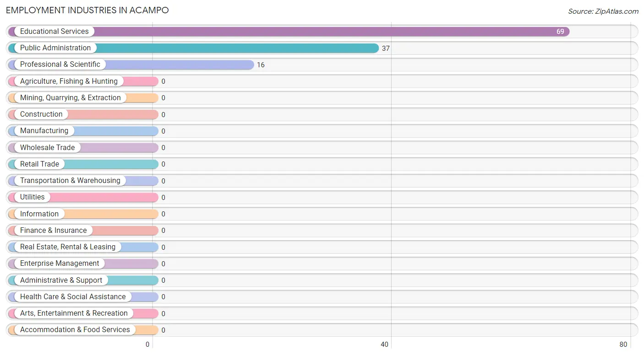Screen dimensions: 644x355
Task: Click the purple Educational Services bar
Action: tap(289, 32)
